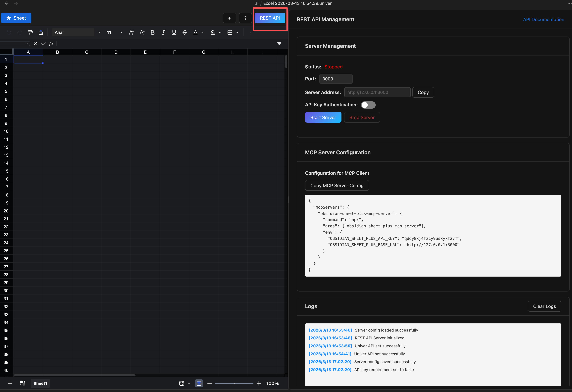572x392 pixels.
Task: Open the API Documentation link
Action: [x=543, y=19]
